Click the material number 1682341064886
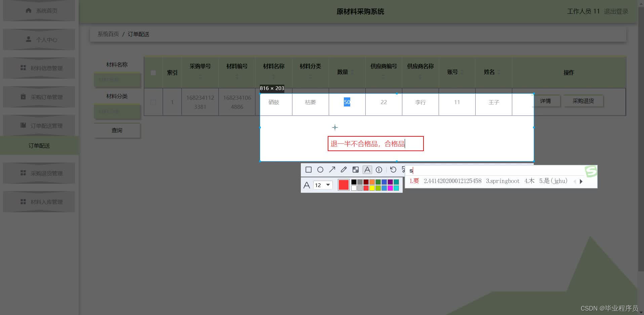 pyautogui.click(x=237, y=102)
